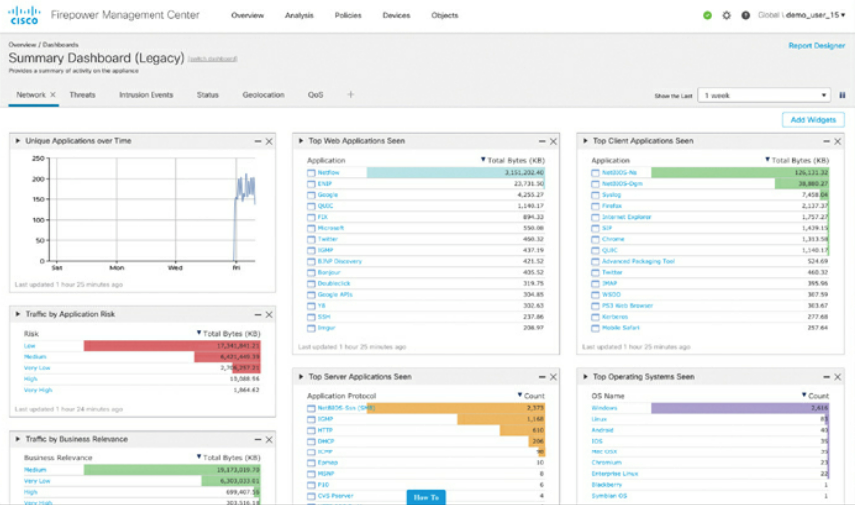Close Traffic by Application Risk widget
855x505 pixels.
click(x=269, y=315)
